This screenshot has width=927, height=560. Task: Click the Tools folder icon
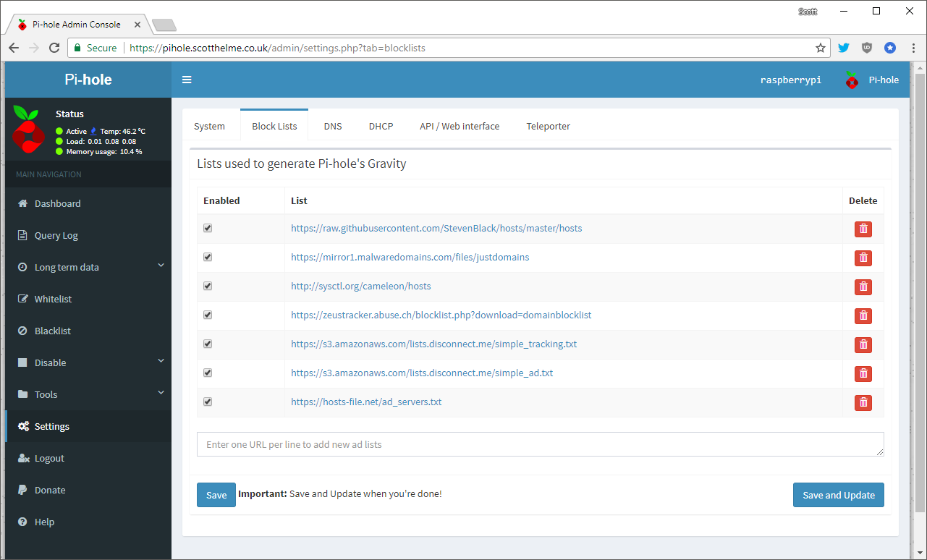[22, 394]
